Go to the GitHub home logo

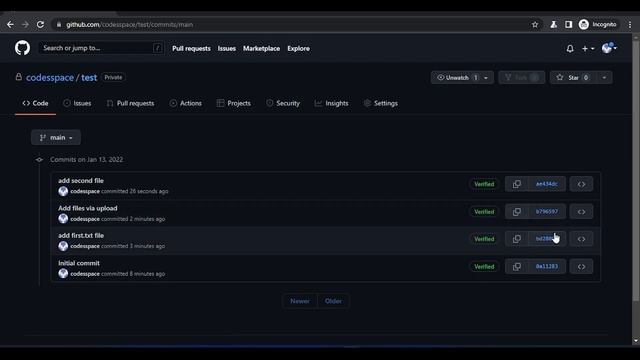22,48
